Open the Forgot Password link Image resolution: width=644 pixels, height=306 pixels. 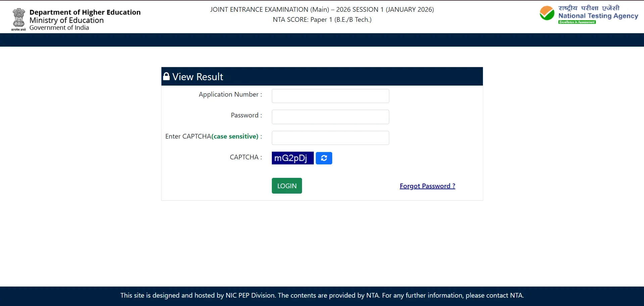tap(427, 186)
